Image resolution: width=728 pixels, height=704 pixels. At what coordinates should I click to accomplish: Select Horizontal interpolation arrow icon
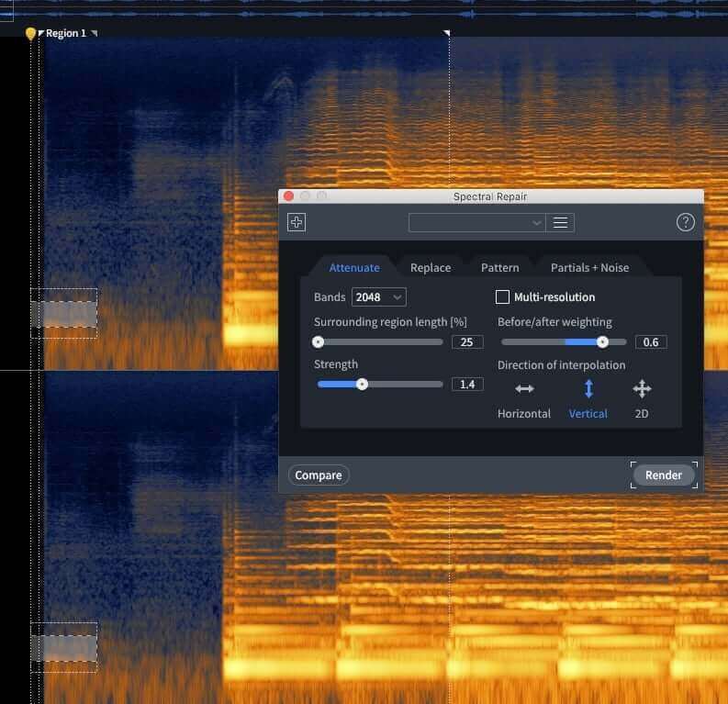[524, 388]
